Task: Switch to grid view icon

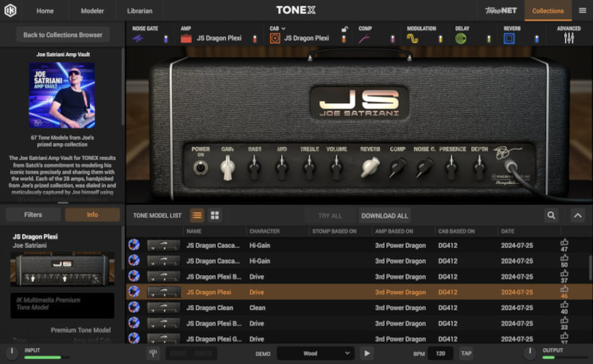Action: 214,215
